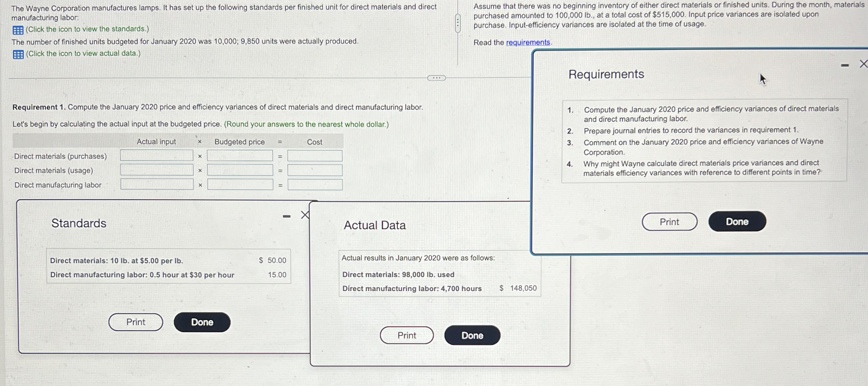Viewport: 868px width, 386px height.
Task: Click the 'Actual input' column header
Action: click(x=156, y=142)
